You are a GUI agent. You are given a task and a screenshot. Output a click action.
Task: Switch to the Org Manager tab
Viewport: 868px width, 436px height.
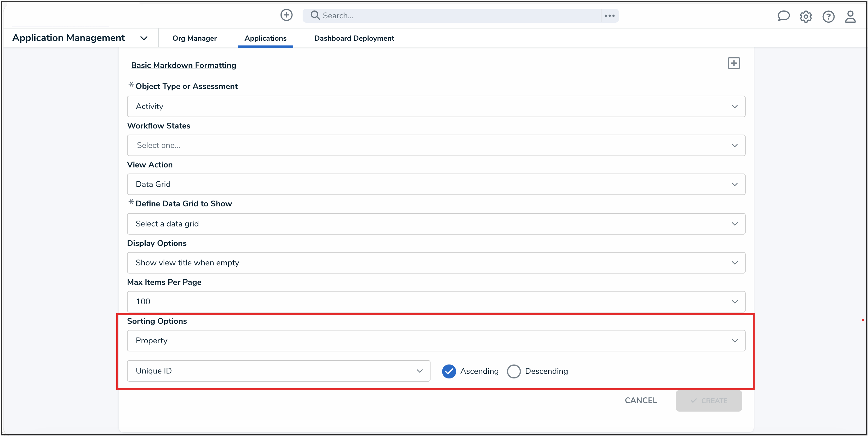pyautogui.click(x=194, y=38)
